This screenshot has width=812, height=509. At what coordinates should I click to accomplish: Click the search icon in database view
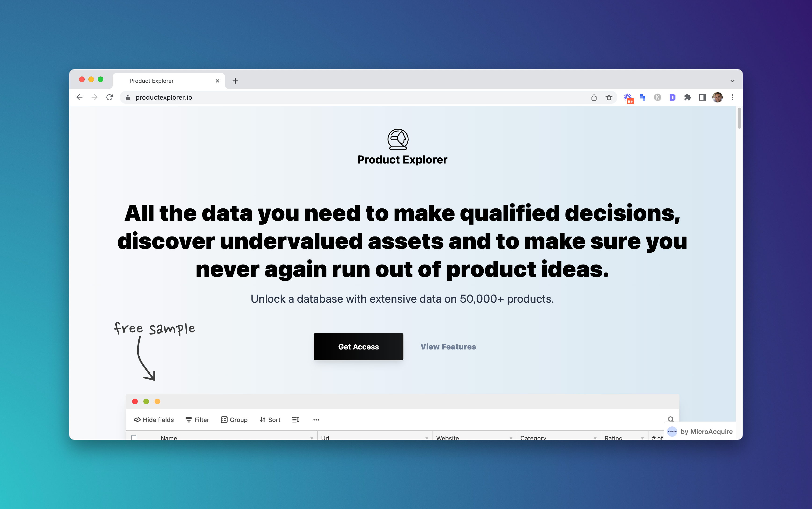671,419
